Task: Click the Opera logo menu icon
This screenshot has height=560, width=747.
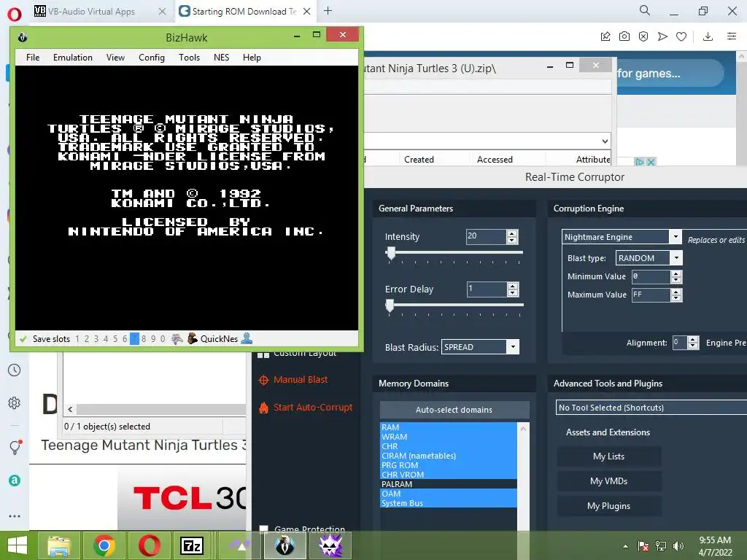Action: click(15, 14)
